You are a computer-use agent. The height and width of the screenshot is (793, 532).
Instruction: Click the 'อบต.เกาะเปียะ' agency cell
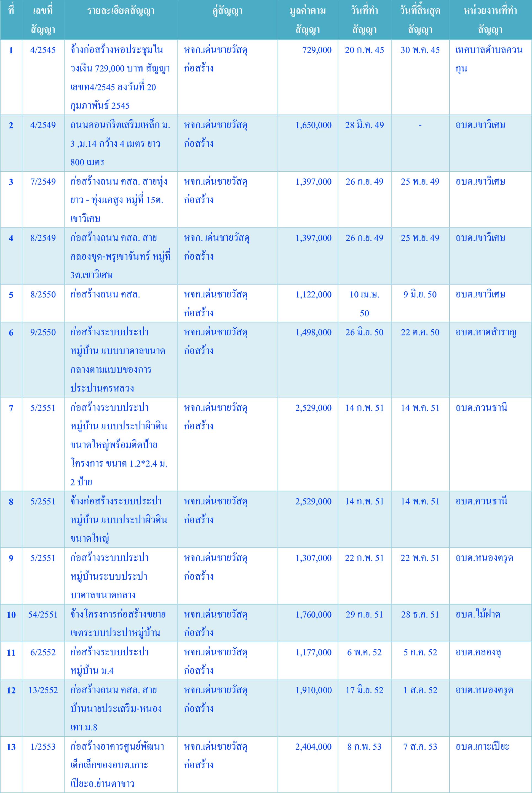[x=482, y=746]
